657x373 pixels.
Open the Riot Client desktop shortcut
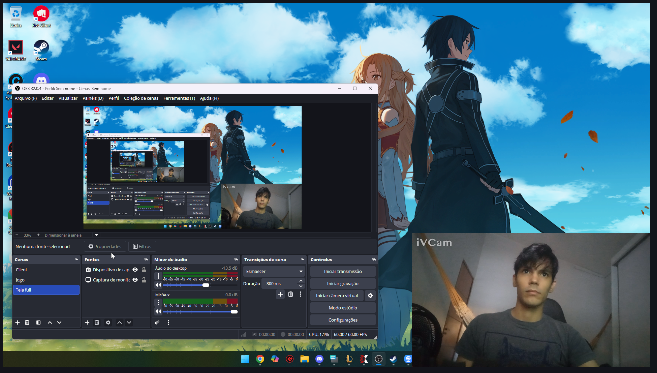pyautogui.click(x=41, y=16)
